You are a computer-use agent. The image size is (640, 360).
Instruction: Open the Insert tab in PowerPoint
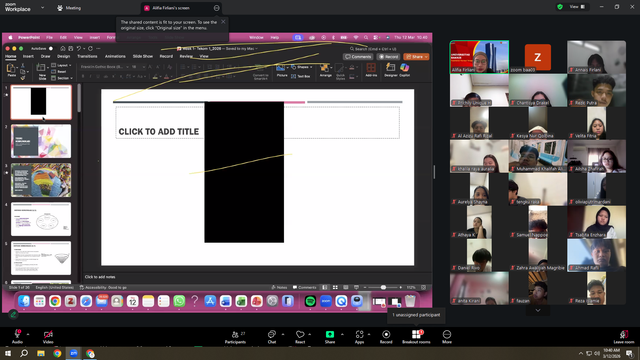[x=28, y=56]
